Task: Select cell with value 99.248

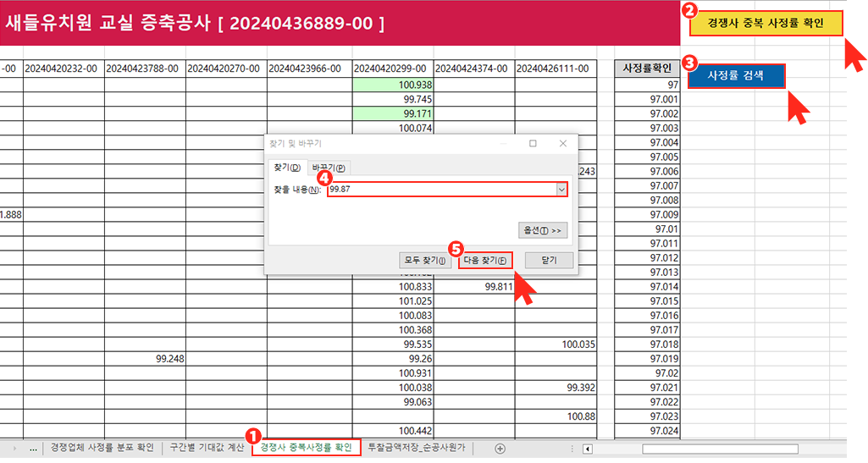Action: (x=145, y=358)
